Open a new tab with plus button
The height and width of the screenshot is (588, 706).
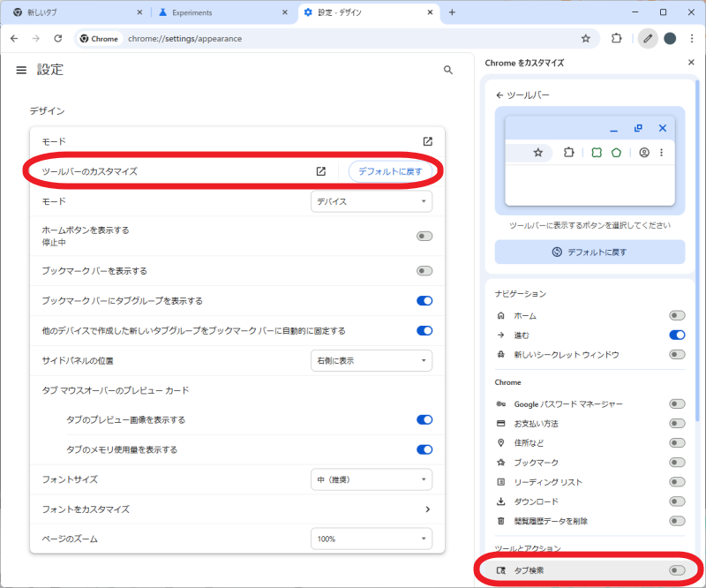[x=452, y=12]
